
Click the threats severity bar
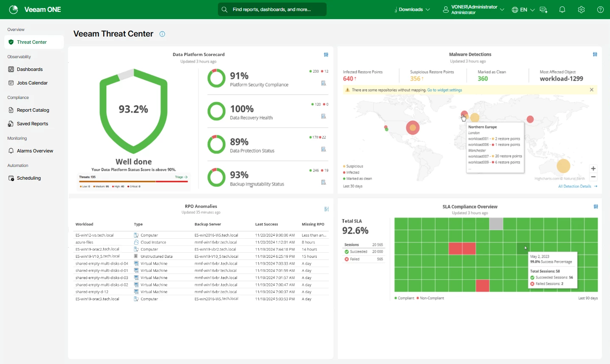(x=133, y=181)
